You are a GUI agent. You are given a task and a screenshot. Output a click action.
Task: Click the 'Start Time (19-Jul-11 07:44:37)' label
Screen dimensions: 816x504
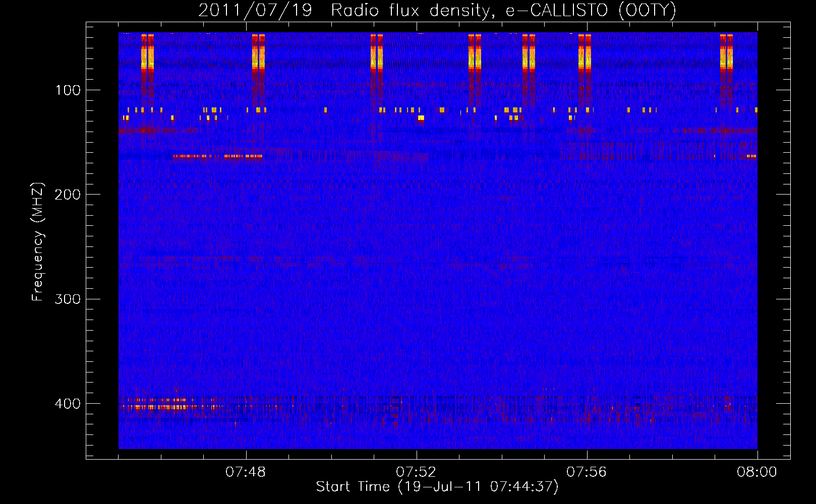coord(437,487)
